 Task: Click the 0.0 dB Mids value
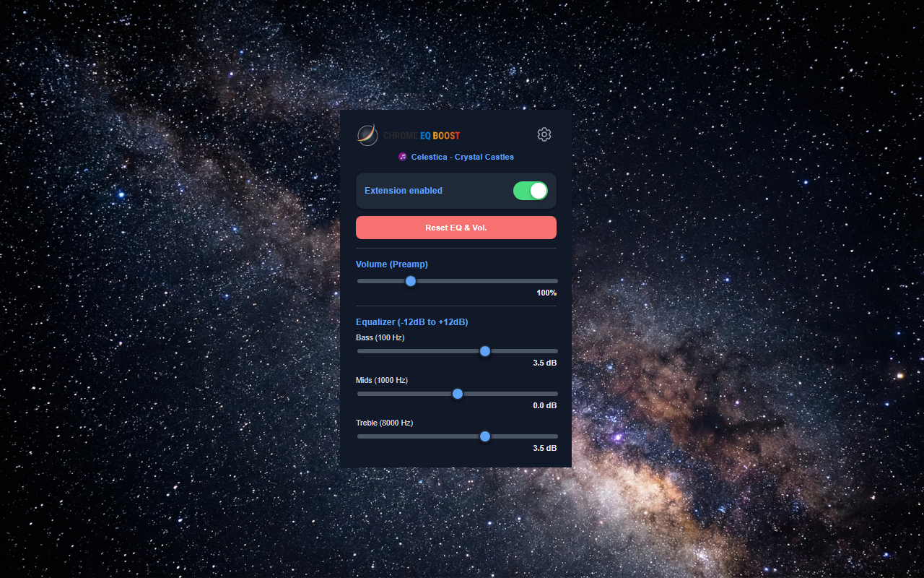545,405
